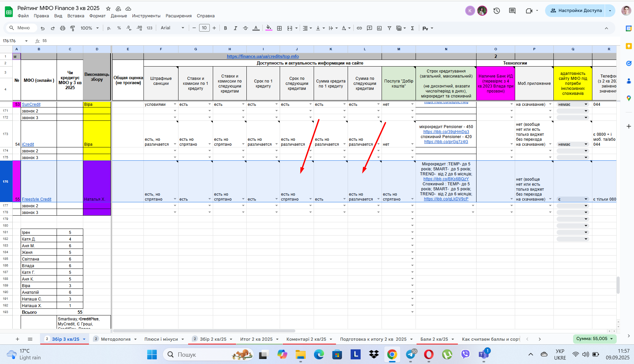
Task: Open the Freestyle Credit link
Action: click(37, 199)
